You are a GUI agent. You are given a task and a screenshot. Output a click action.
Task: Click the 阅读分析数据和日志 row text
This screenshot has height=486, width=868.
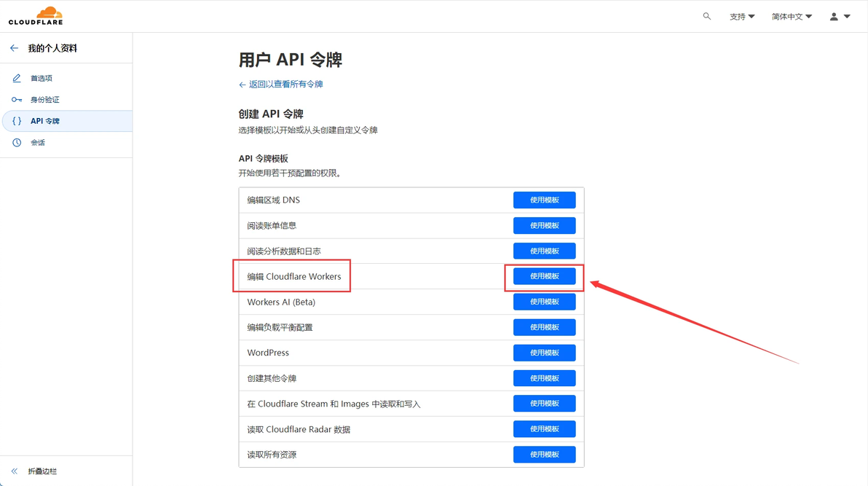coord(284,251)
